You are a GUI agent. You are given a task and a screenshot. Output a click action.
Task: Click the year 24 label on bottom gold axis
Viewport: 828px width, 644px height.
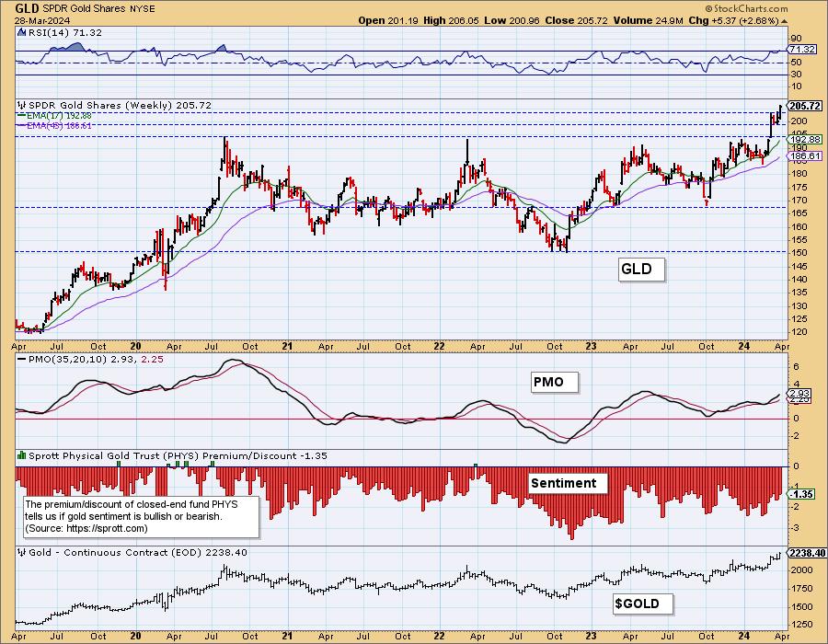pos(743,636)
